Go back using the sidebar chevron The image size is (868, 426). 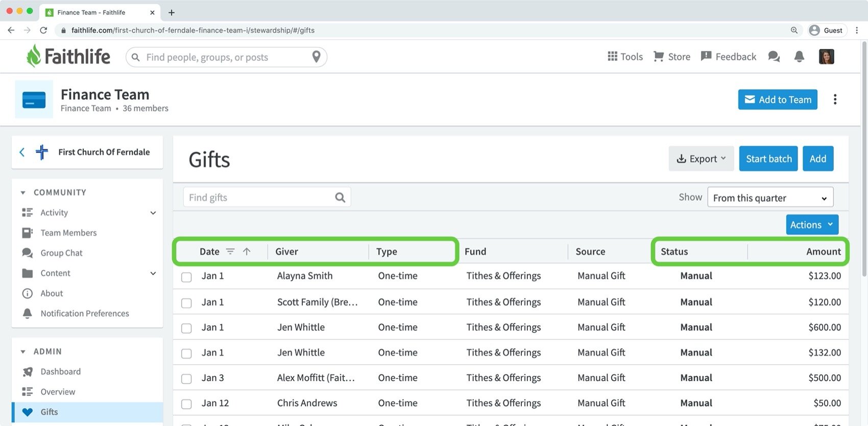(22, 152)
